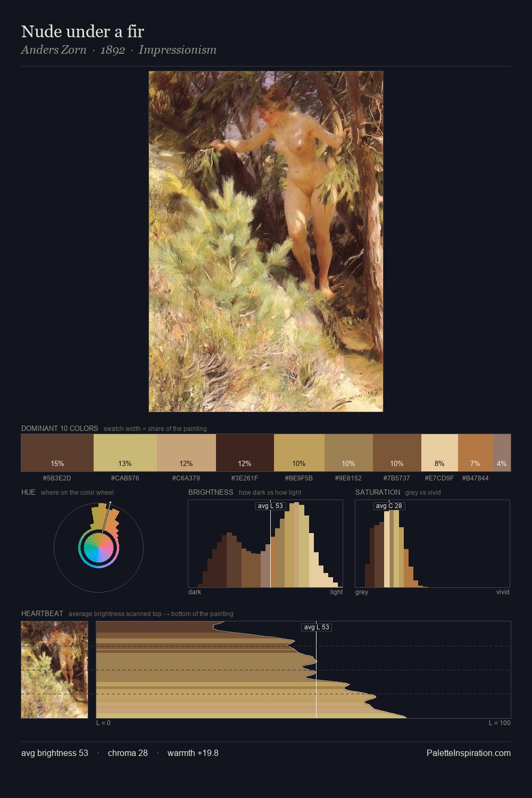
Task: Click the 'L = 100' axis label
Action: (500, 723)
